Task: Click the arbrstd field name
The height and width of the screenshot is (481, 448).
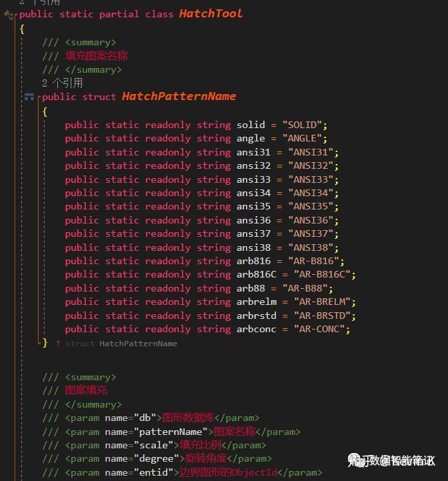Action: (x=257, y=316)
